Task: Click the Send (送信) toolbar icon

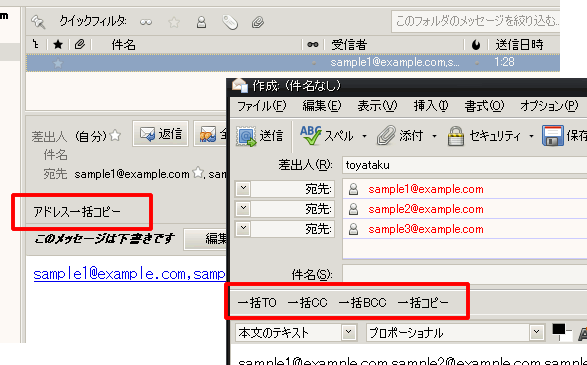Action: click(260, 136)
